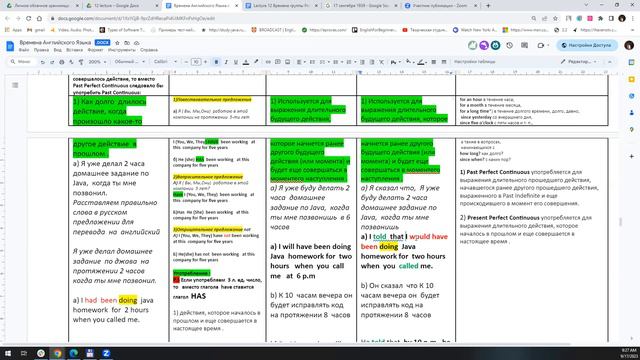Screen dimensions: 640x360
Task: Open the Инструменты menu
Action: 122,50
